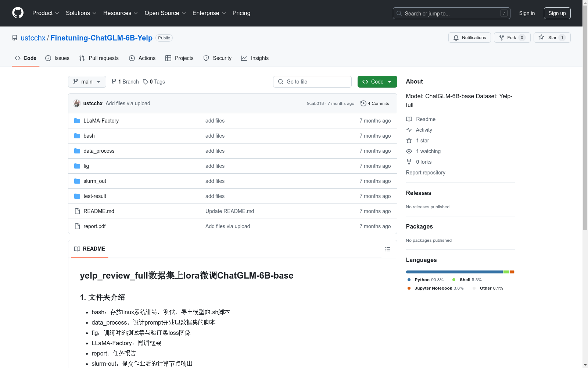588x368 pixels.
Task: Switch to the Projects tab
Action: 179,58
